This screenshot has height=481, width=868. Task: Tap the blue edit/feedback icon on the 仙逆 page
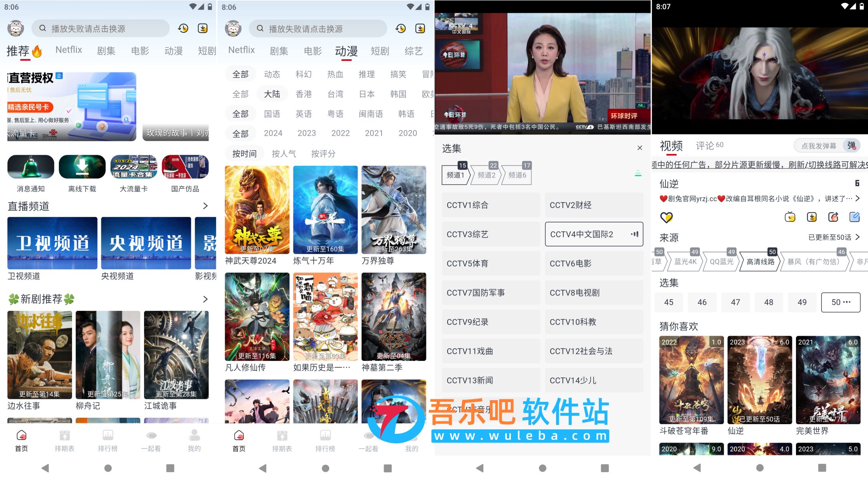pos(854,217)
